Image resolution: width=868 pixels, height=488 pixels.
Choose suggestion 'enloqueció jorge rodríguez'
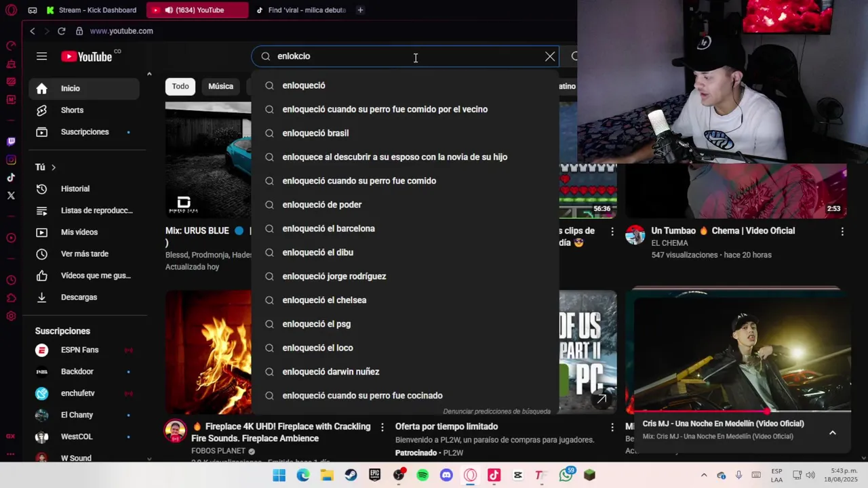pos(405,276)
